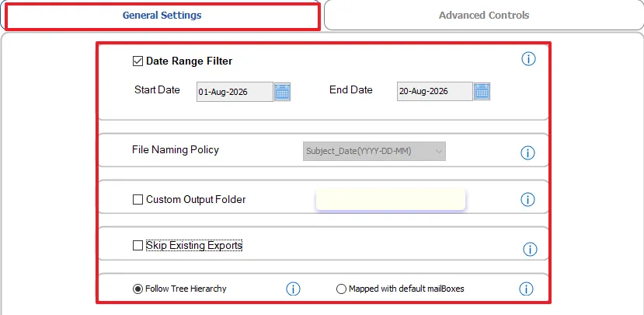
Task: Click the End Date field showing 20-Aug-2026
Action: tap(434, 91)
